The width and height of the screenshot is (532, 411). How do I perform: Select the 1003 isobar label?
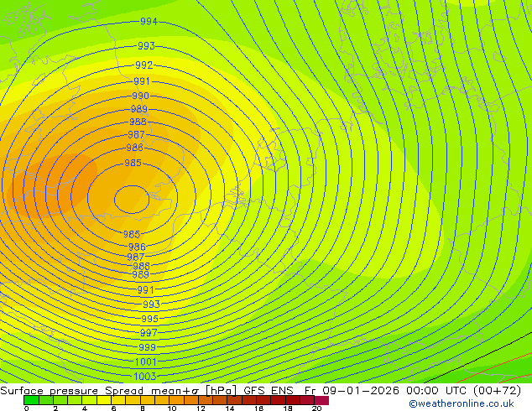[145, 377]
